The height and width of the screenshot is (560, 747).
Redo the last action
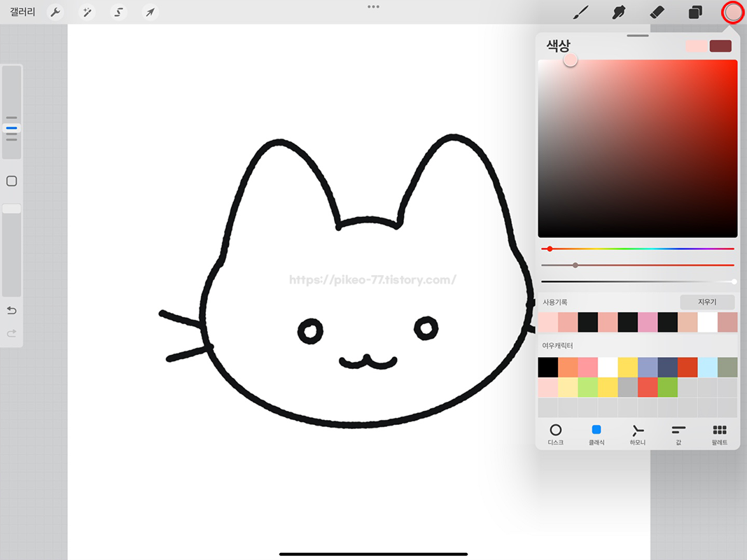pos(11,333)
